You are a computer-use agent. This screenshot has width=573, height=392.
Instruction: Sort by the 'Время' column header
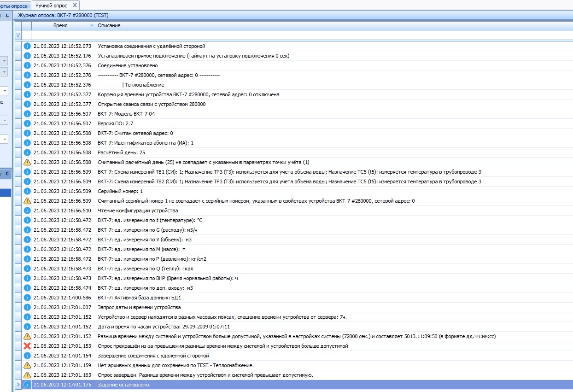click(60, 25)
